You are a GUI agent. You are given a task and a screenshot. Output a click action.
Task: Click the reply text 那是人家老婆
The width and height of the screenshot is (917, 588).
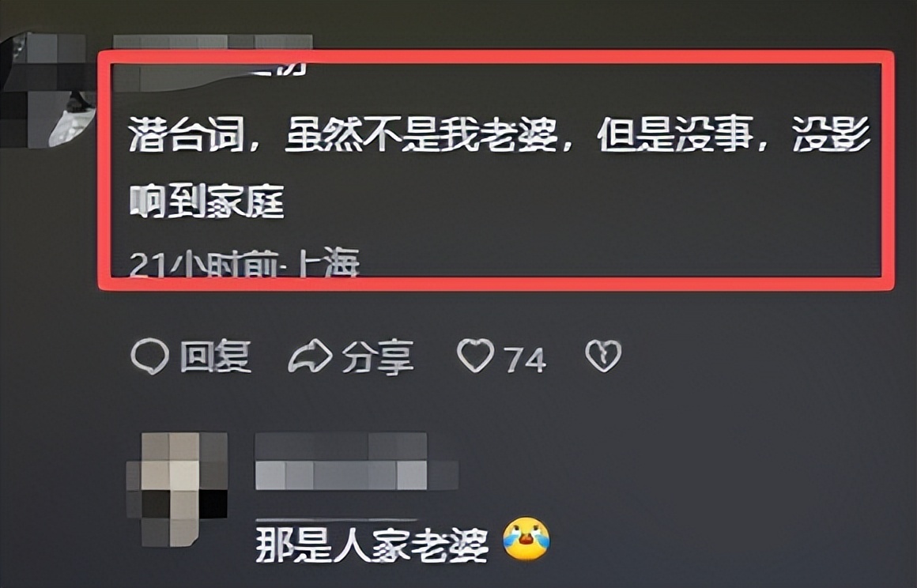372,545
